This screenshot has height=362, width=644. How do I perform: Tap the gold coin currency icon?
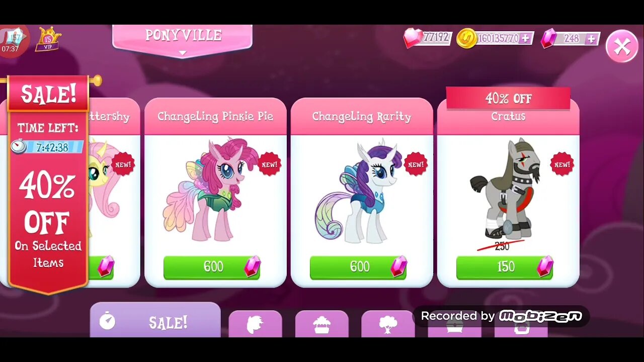pos(466,38)
